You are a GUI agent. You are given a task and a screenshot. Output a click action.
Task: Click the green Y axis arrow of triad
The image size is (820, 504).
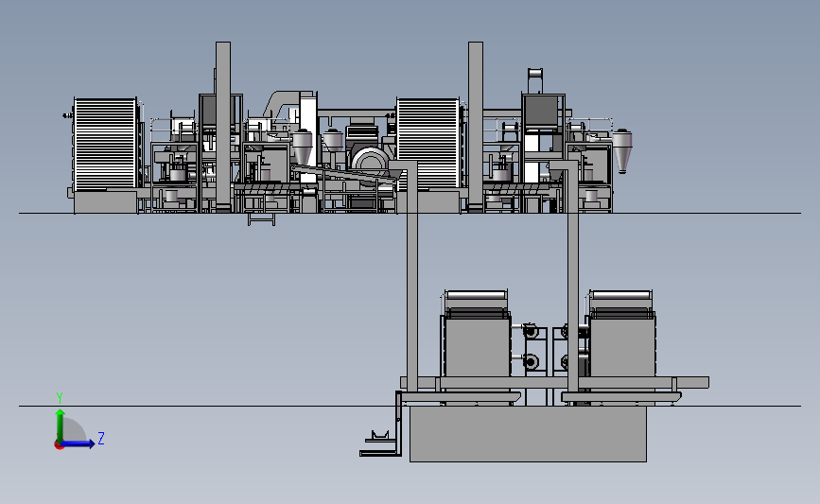[x=61, y=426]
